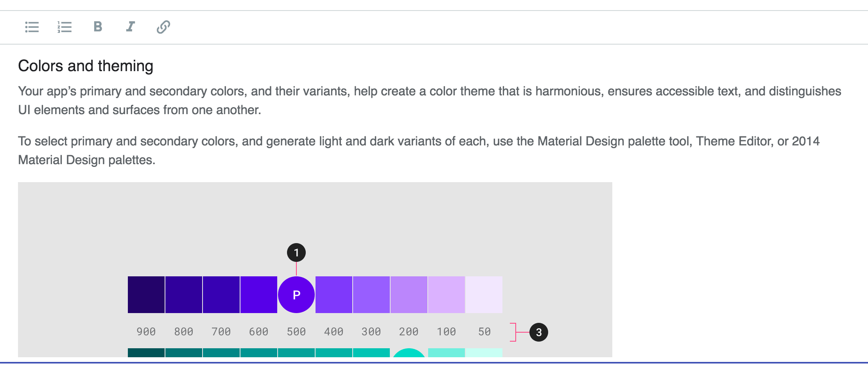Select the 200 purple shade
Image resolution: width=868 pixels, height=376 pixels.
[409, 294]
